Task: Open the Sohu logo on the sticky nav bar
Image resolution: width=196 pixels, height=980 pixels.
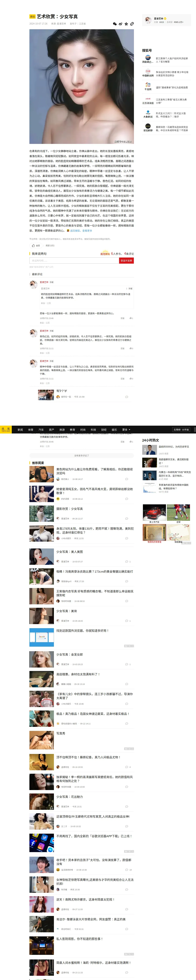Action: (6, 430)
